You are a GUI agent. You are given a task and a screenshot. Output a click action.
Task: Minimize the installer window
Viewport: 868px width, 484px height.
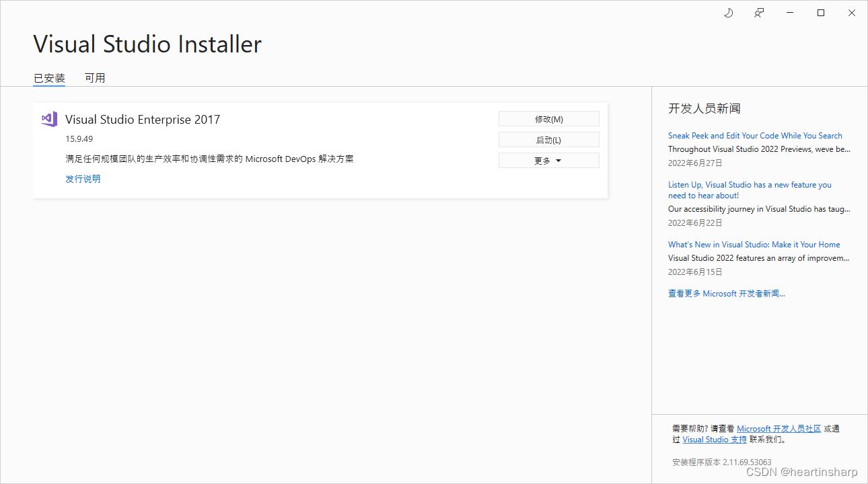tap(790, 13)
